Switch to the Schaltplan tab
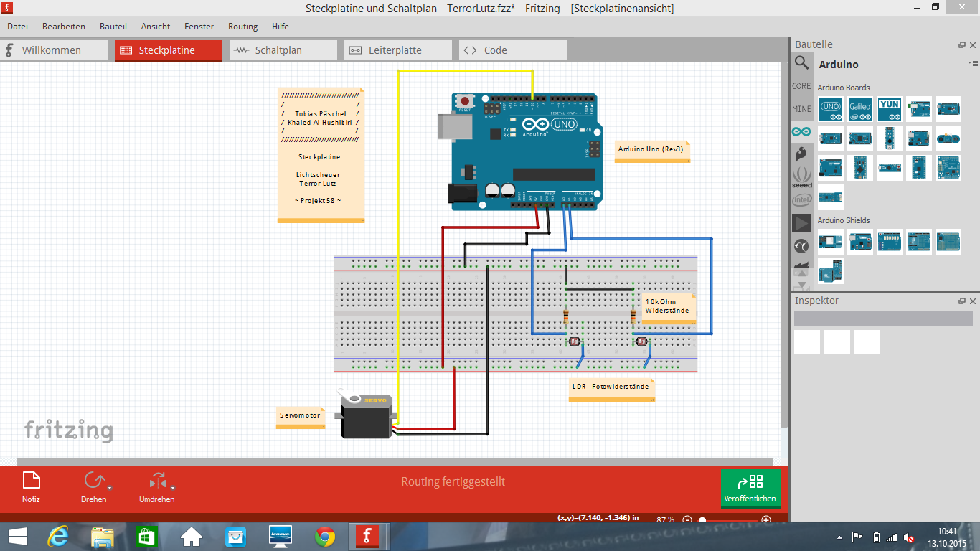 283,50
